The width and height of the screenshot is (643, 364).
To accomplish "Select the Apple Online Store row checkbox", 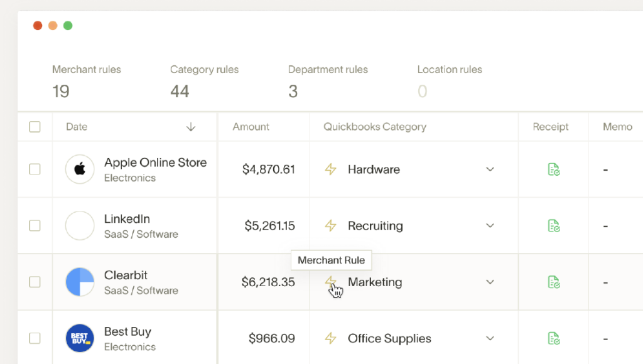I will [x=35, y=169].
